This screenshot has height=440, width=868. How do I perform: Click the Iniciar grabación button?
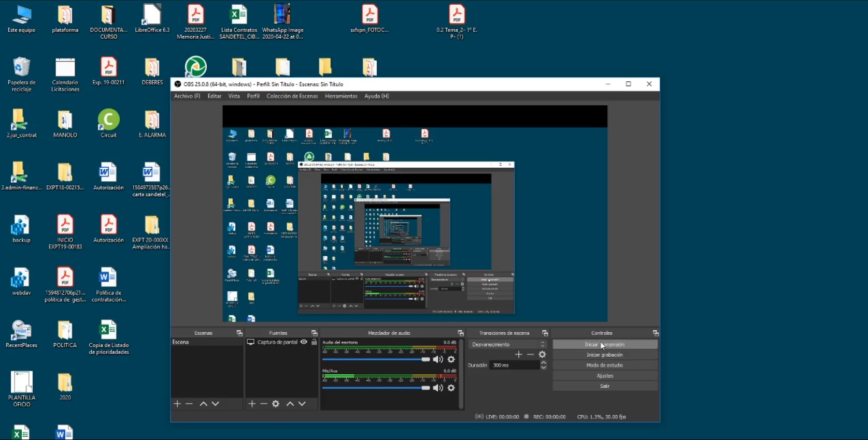tap(604, 355)
